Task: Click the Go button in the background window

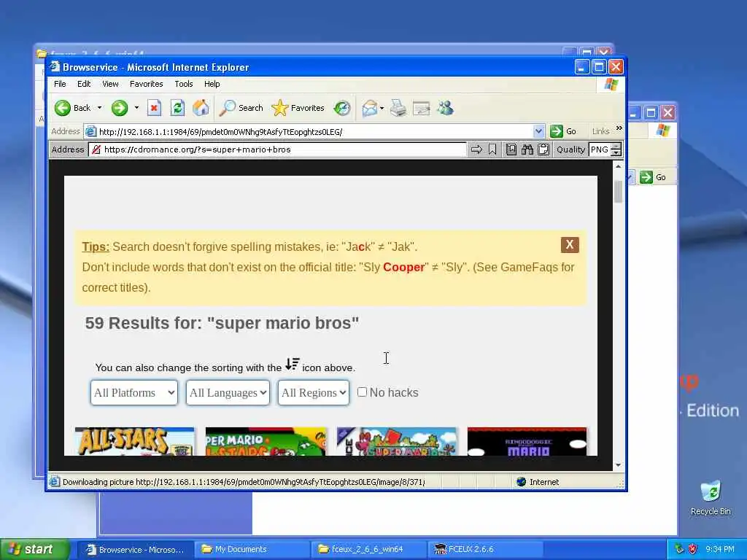Action: (653, 177)
